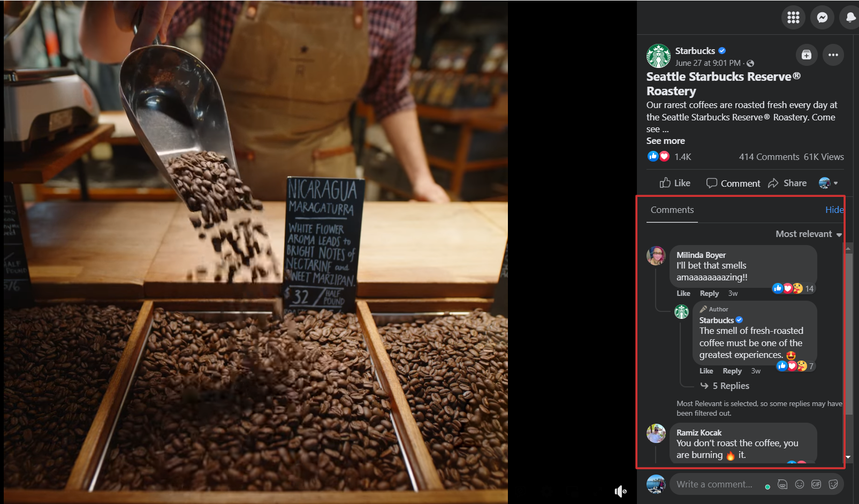Open the 61K Views count
Viewport: 859px width, 504px height.
pyautogui.click(x=824, y=157)
